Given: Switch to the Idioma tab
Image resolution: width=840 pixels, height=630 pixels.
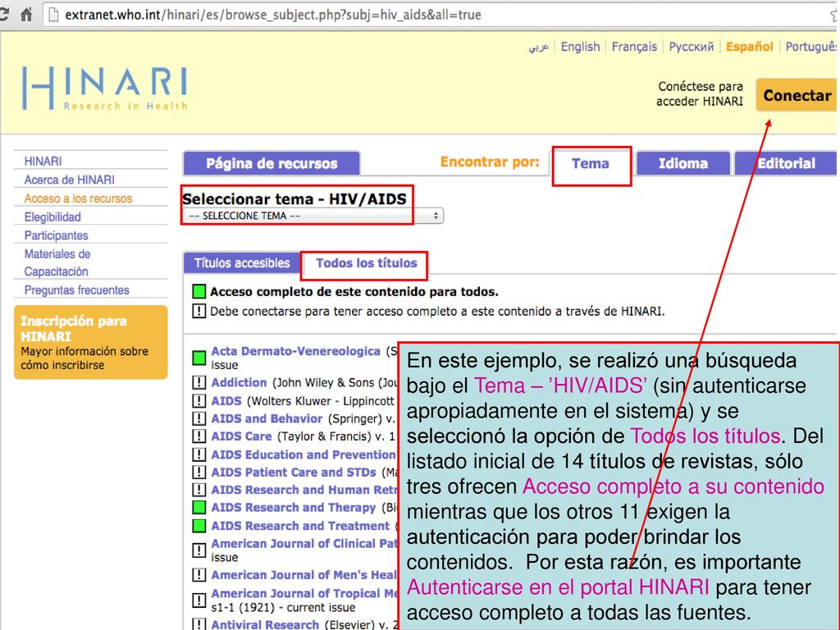Looking at the screenshot, I should tap(683, 163).
